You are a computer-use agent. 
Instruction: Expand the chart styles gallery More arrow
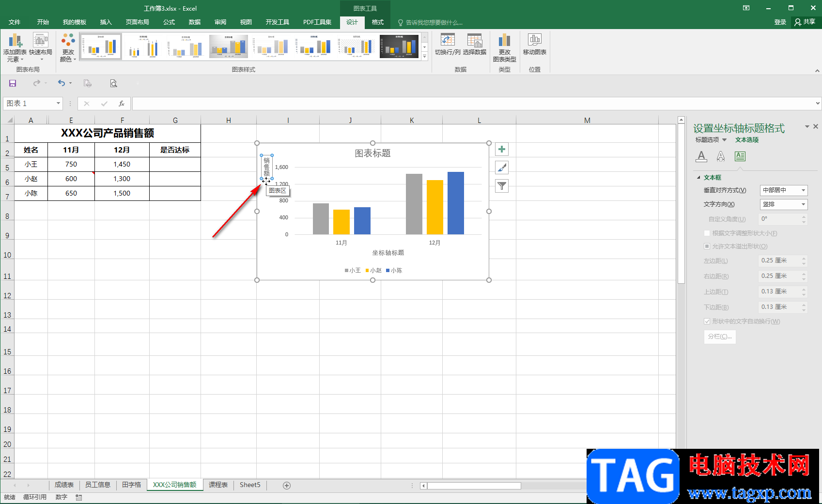pos(425,57)
